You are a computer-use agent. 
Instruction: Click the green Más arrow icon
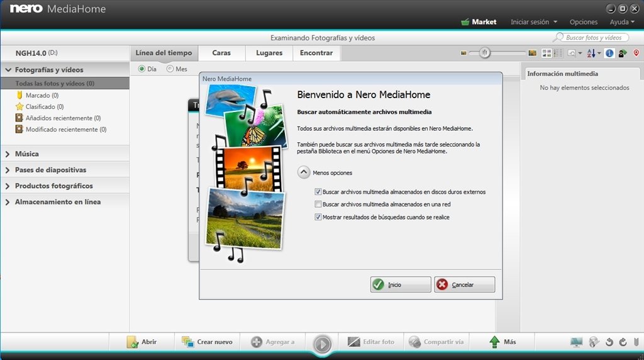pos(494,342)
